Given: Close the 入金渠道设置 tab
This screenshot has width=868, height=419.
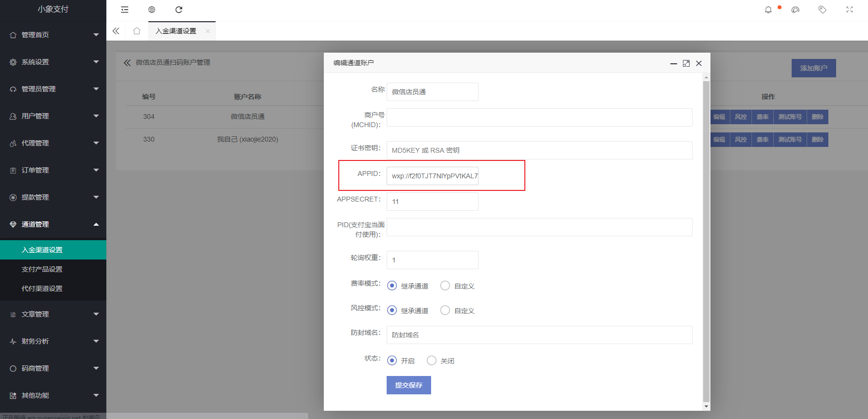Looking at the screenshot, I should 208,31.
